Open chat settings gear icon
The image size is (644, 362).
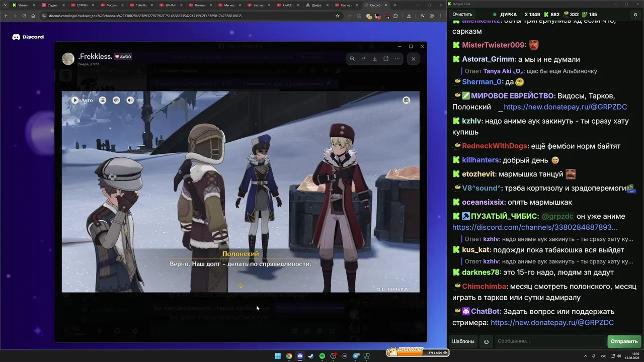point(636,15)
